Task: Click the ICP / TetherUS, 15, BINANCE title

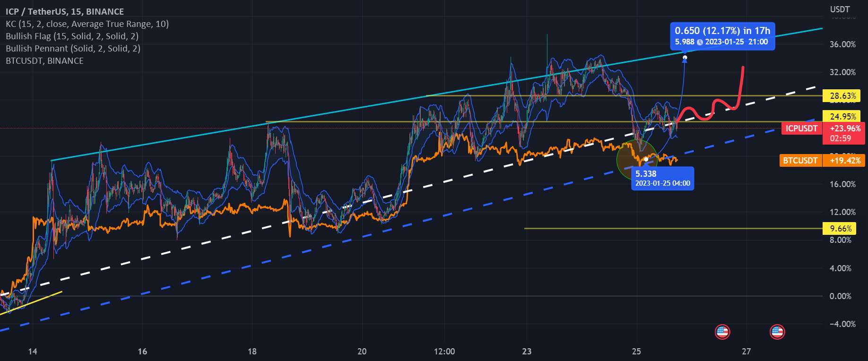Action: [65, 11]
